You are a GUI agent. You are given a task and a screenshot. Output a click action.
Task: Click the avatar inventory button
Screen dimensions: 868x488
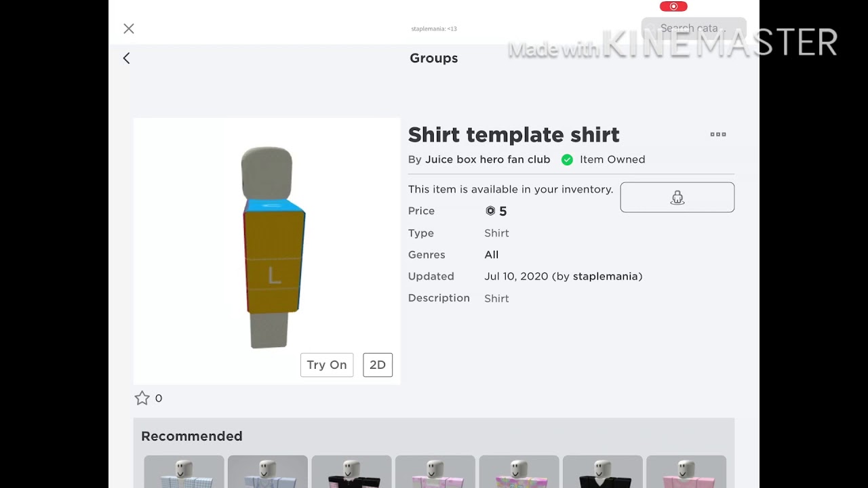click(x=677, y=197)
